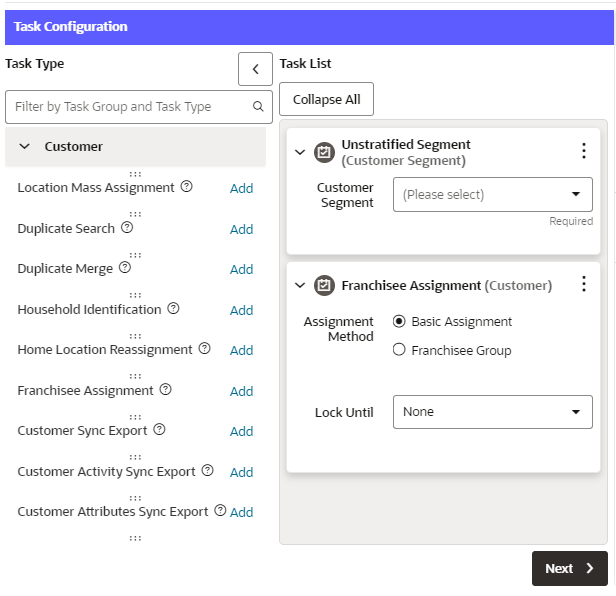
Task: Click the help icon next to Customer Attributes Sync Export
Action: [x=220, y=510]
